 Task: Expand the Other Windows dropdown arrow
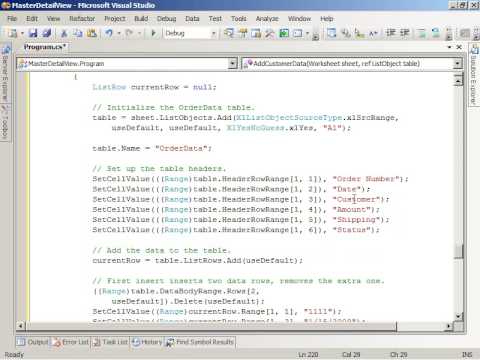pos(307,33)
